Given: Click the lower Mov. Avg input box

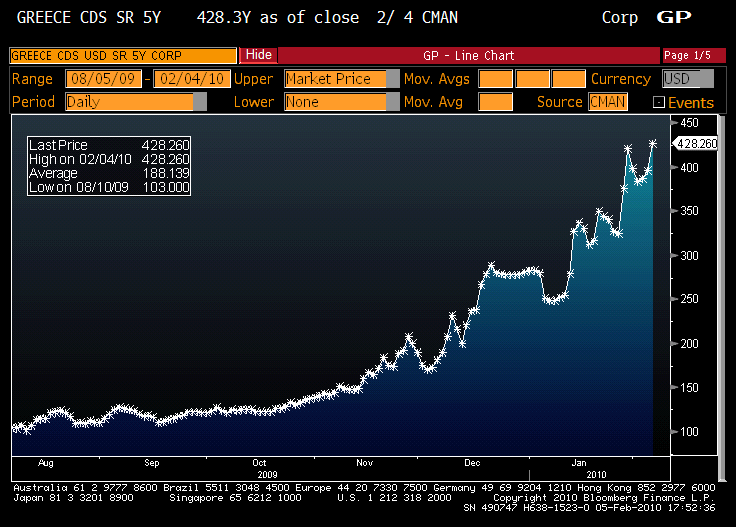Looking at the screenshot, I should [x=495, y=101].
